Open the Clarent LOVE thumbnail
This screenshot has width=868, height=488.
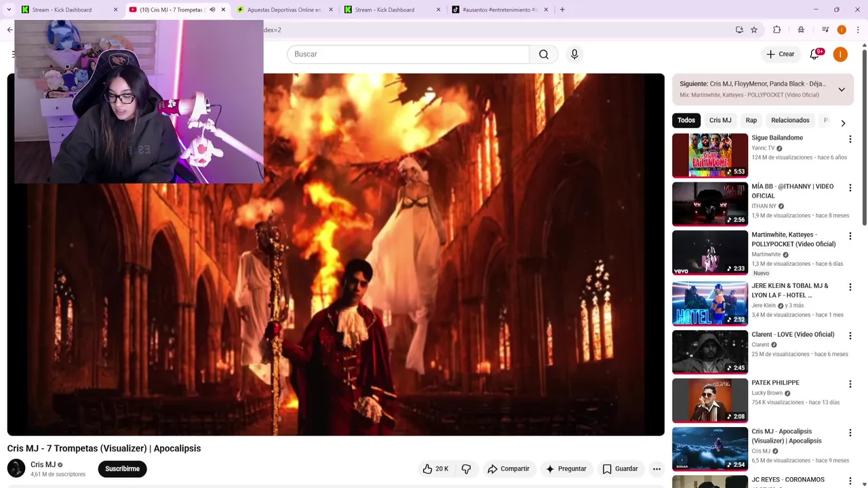(x=710, y=352)
